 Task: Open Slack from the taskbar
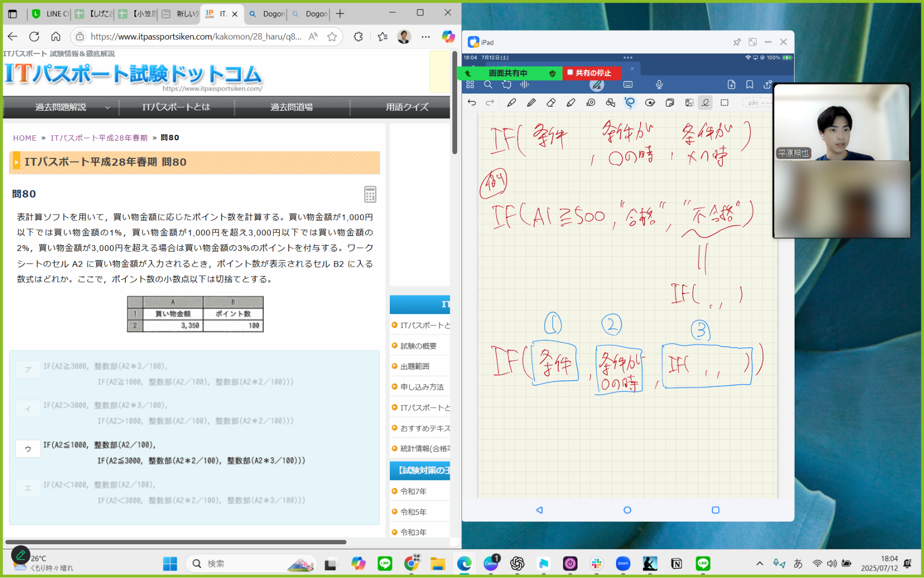point(597,564)
